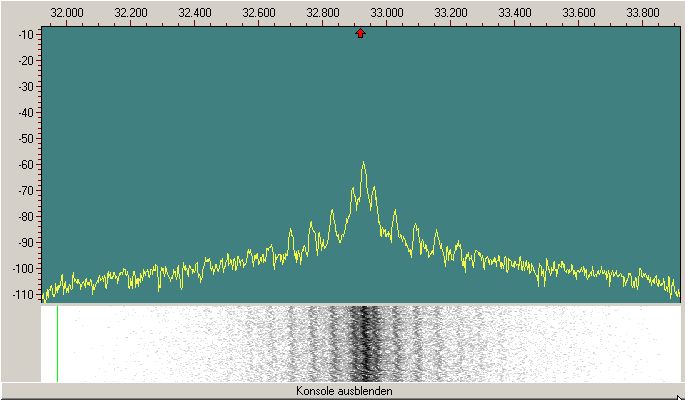Screen dimensions: 685x400
Task: Click the -40 dB axis label
Action: [x=26, y=113]
